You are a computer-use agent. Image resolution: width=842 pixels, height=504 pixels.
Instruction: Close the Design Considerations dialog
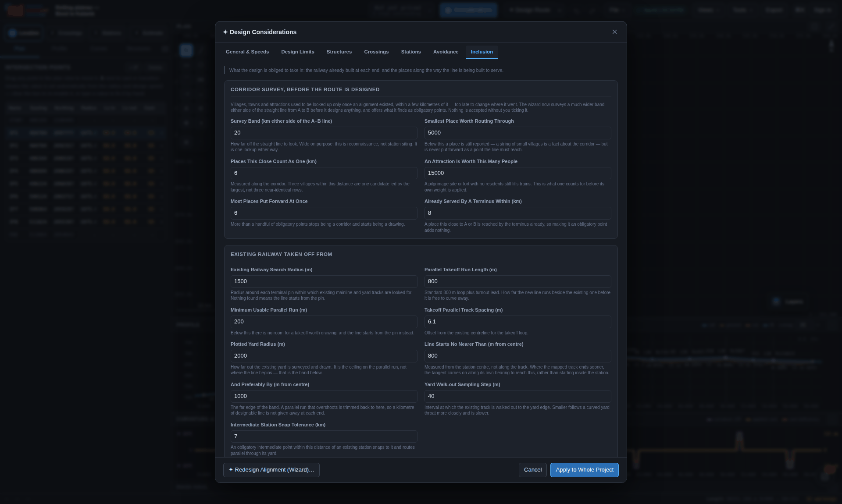click(614, 32)
